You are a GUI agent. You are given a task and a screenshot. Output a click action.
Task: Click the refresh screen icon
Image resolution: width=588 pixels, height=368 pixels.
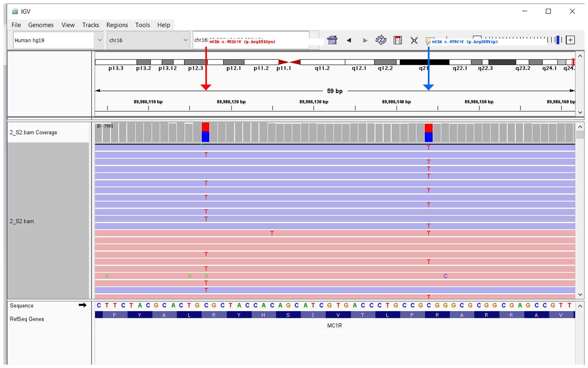[381, 40]
